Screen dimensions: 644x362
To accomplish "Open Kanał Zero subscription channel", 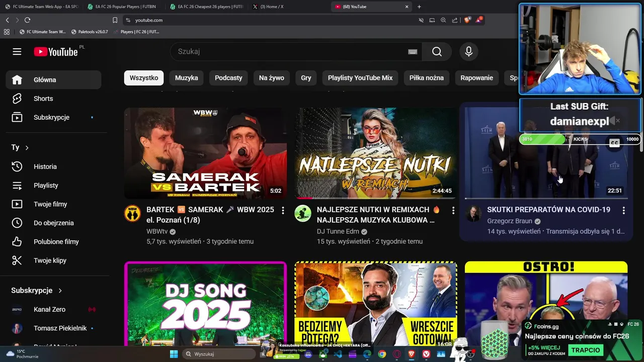I will coord(53,309).
